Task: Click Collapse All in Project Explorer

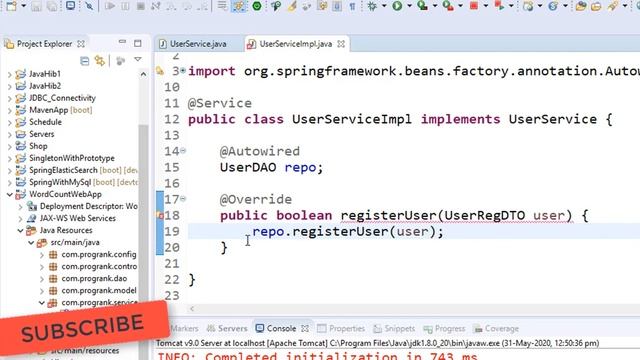Action: coord(84,61)
